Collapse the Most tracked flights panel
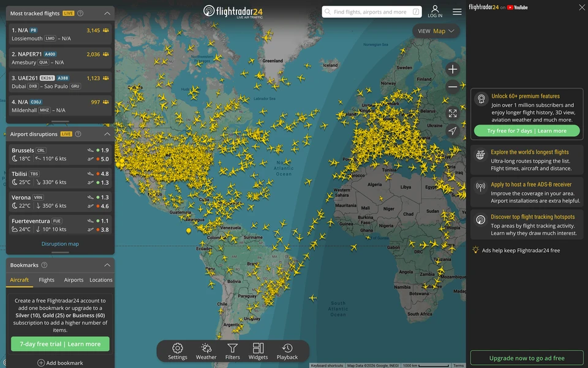588x368 pixels. click(107, 13)
